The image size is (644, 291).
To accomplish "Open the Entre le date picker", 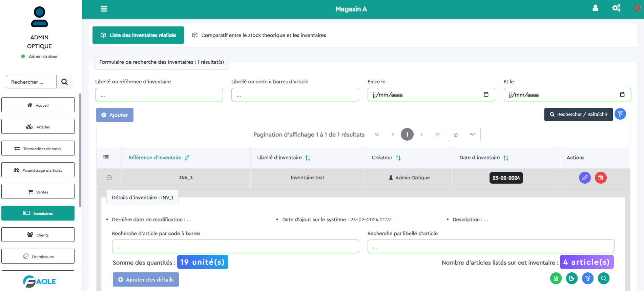I will tap(486, 95).
